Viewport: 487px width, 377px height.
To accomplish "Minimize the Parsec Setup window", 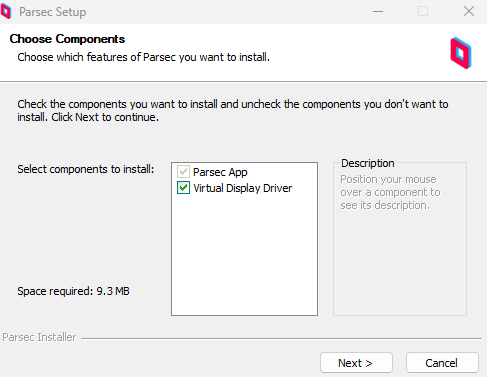I will pos(378,12).
